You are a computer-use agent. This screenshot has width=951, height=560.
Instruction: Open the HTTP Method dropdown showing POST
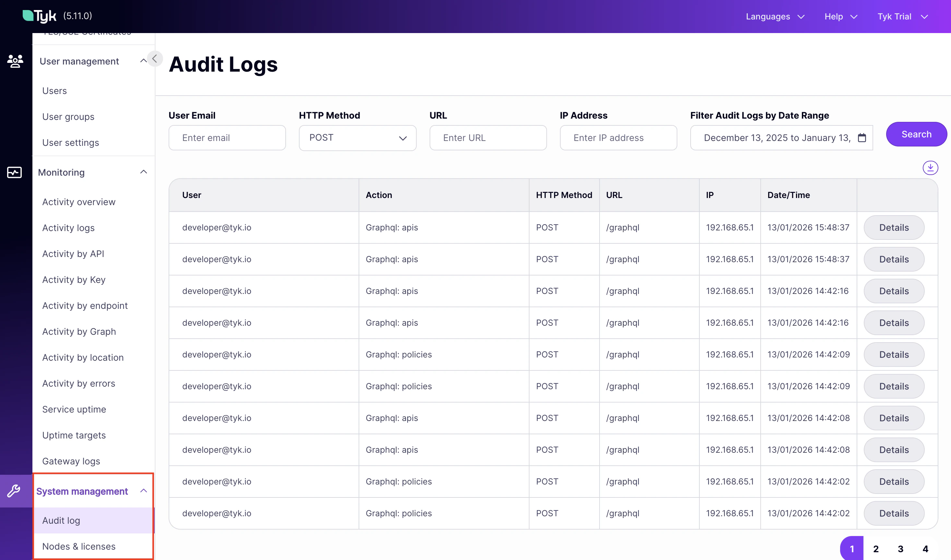click(357, 138)
